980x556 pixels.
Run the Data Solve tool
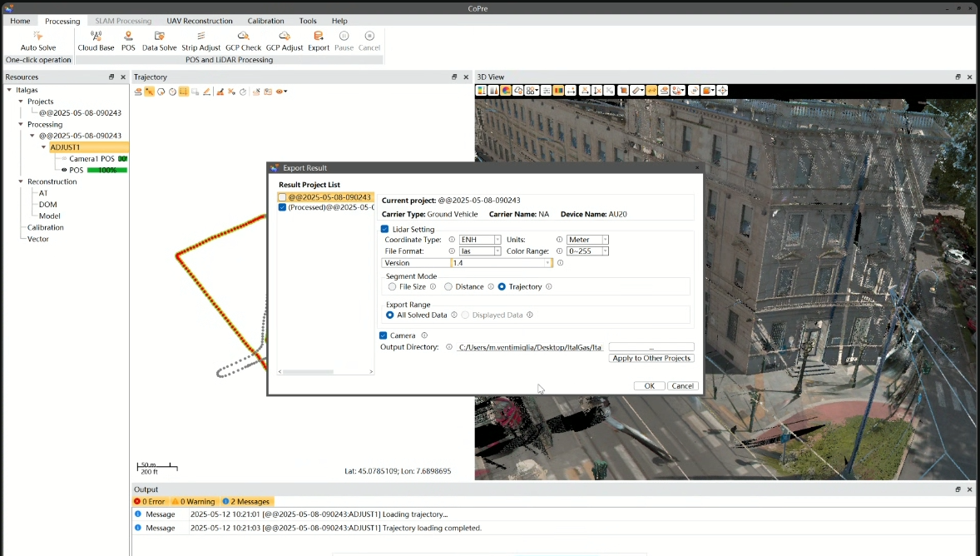point(159,37)
